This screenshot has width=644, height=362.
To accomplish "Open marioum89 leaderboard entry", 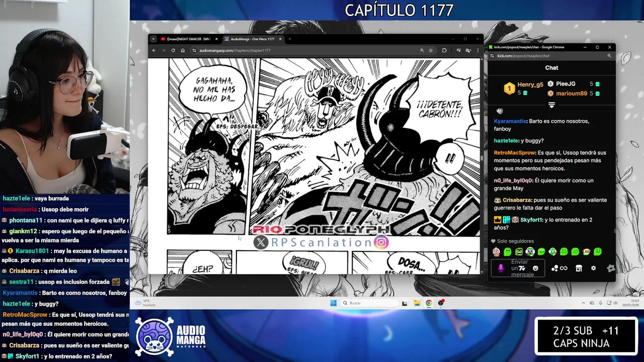I will pos(572,94).
